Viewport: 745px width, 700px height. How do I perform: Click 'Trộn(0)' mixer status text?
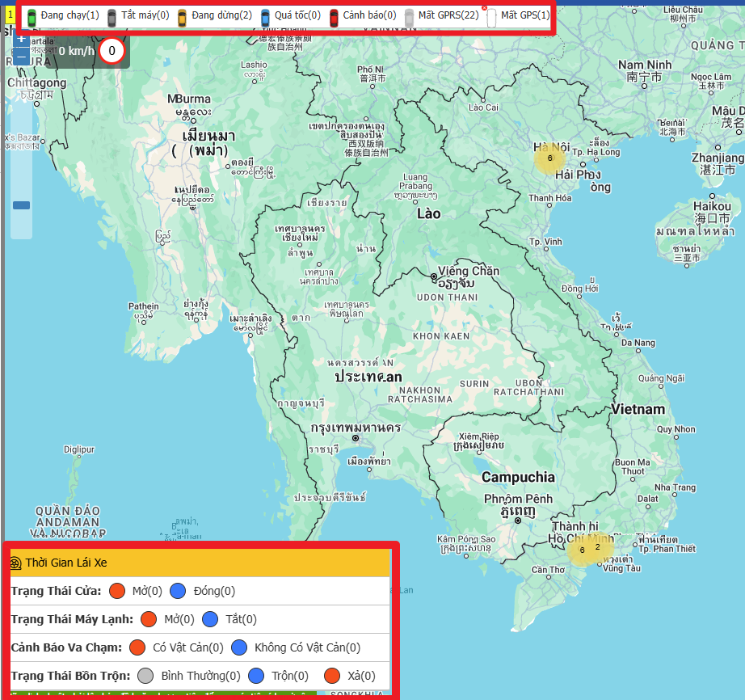290,676
